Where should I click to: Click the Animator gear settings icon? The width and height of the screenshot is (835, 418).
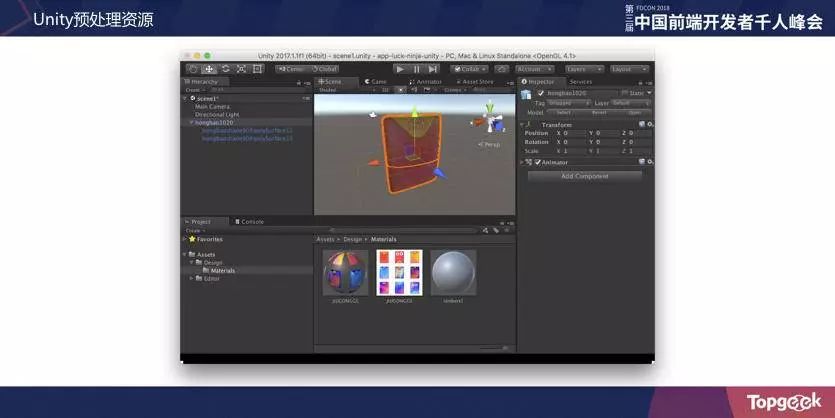tap(649, 162)
